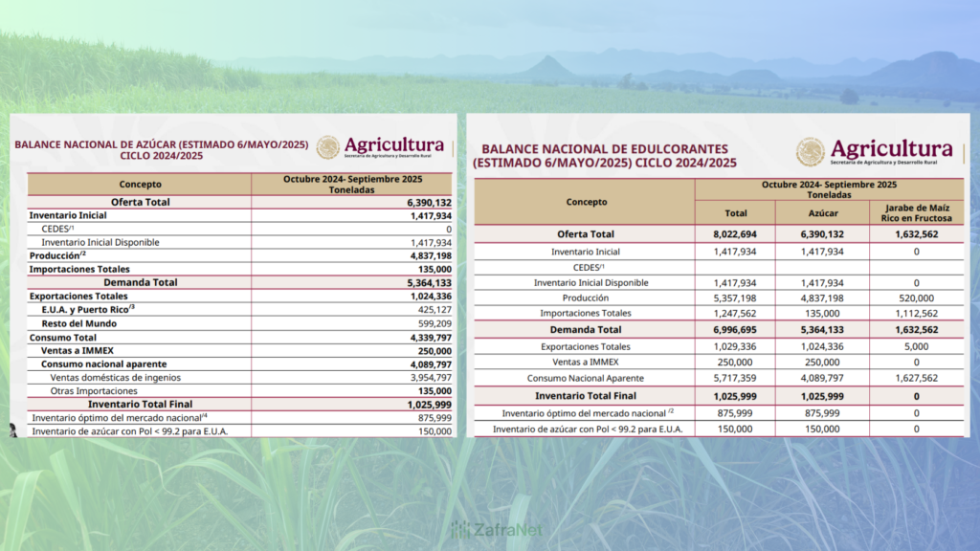Select the edulcorantes Oferta Total value 8,022,694
980x551 pixels.
click(735, 234)
